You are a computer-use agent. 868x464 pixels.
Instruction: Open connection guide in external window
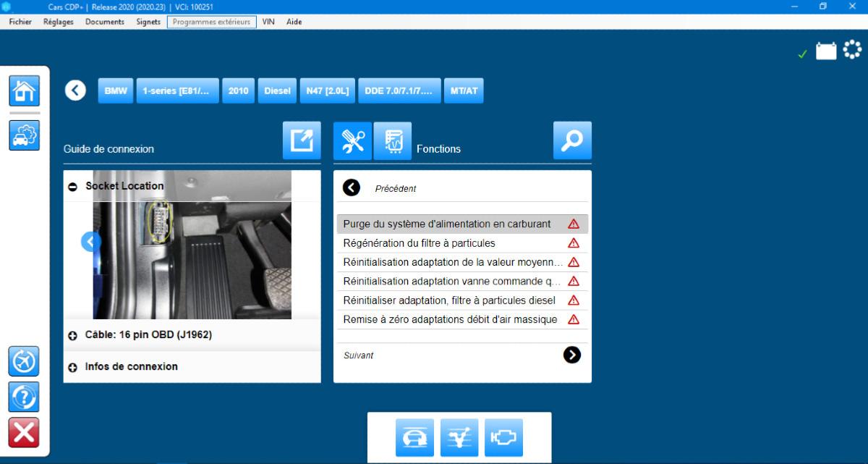[x=302, y=140]
